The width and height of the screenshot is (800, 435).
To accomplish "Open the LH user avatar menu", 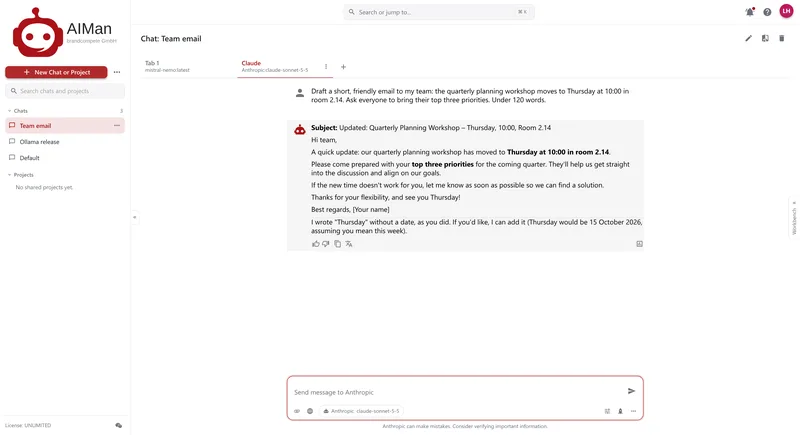I will pyautogui.click(x=786, y=11).
